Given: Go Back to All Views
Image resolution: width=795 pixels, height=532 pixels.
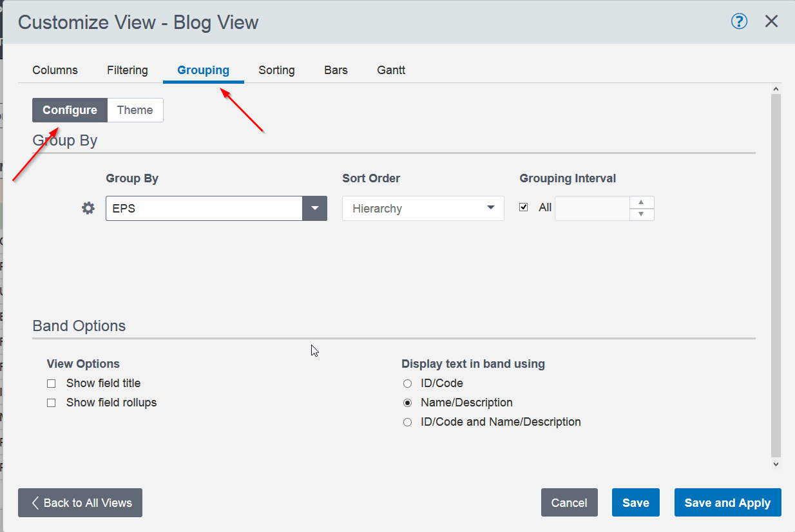Looking at the screenshot, I should (81, 503).
